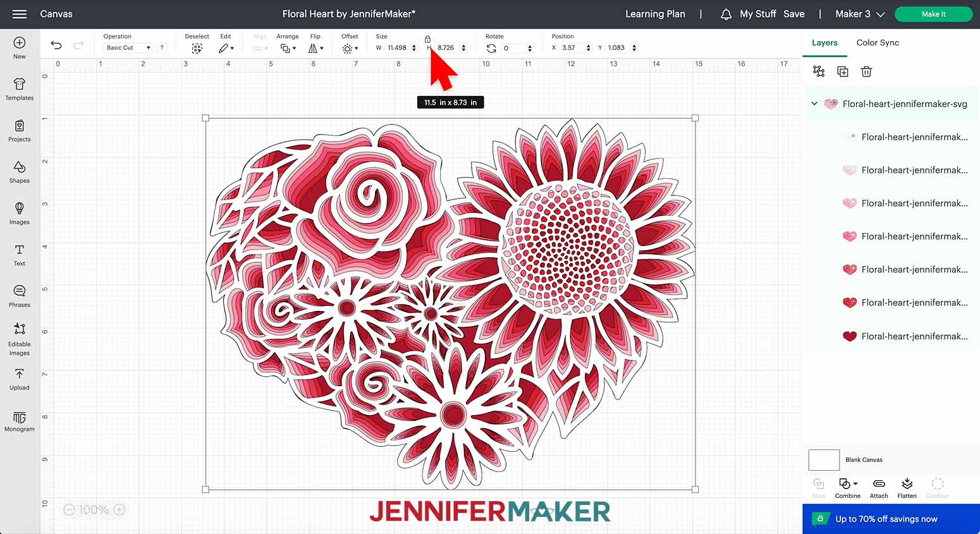Open the Images library
This screenshot has height=534, width=980.
click(x=20, y=214)
